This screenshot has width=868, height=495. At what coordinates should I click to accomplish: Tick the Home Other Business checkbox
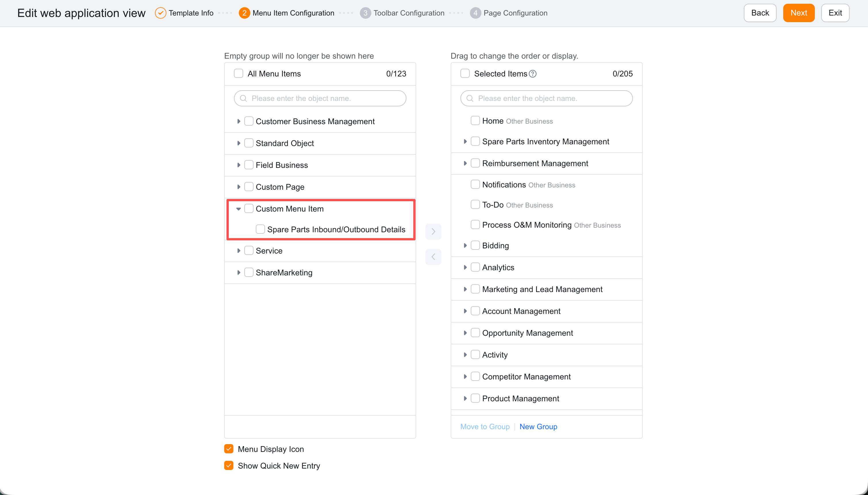[475, 121]
